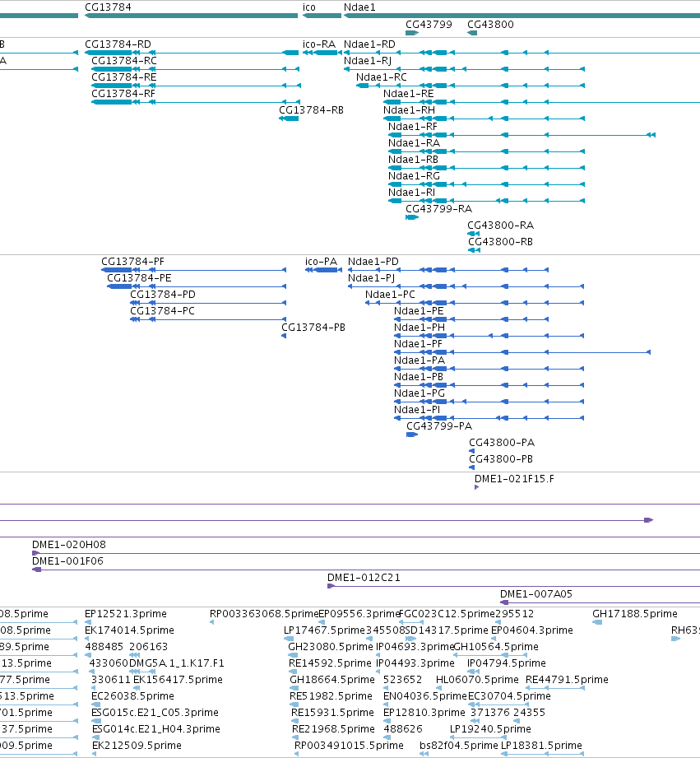Click protein CG13784-PE
The image size is (700, 758).
[x=197, y=286]
